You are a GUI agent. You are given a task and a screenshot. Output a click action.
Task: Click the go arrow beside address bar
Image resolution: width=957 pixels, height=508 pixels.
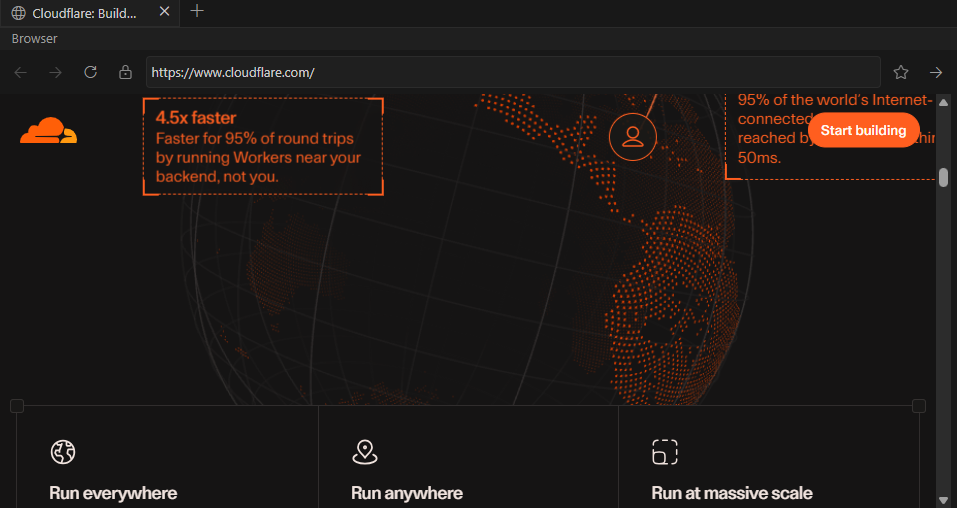click(x=936, y=73)
